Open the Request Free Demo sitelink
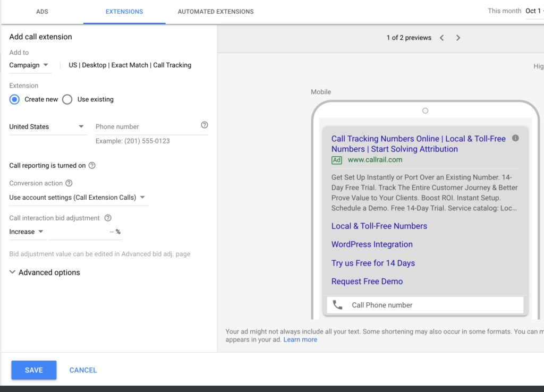 coord(367,282)
